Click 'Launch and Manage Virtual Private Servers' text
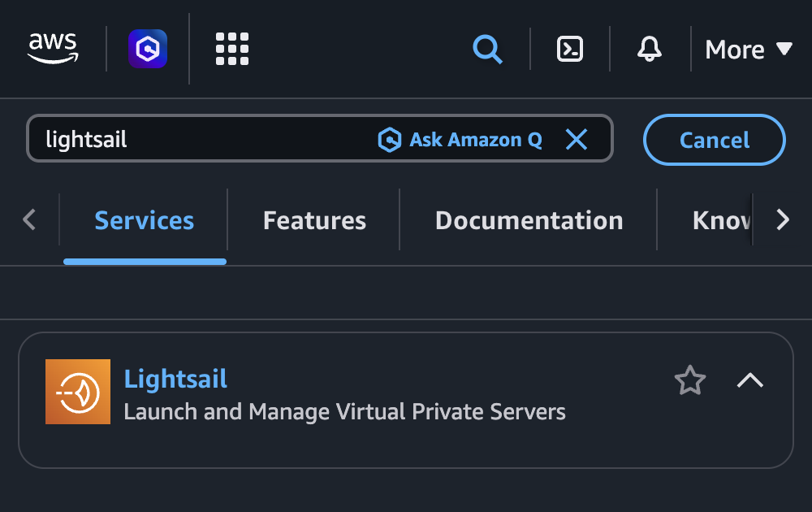This screenshot has width=812, height=512. 344,412
